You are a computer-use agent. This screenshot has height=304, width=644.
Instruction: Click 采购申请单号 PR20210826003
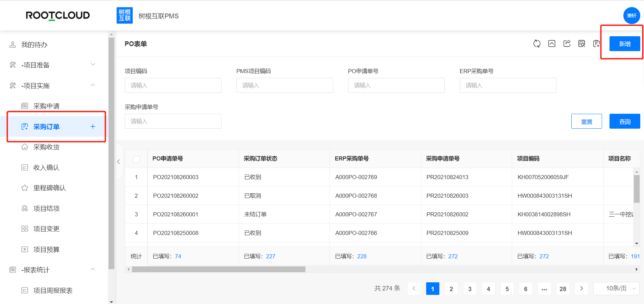pyautogui.click(x=447, y=196)
